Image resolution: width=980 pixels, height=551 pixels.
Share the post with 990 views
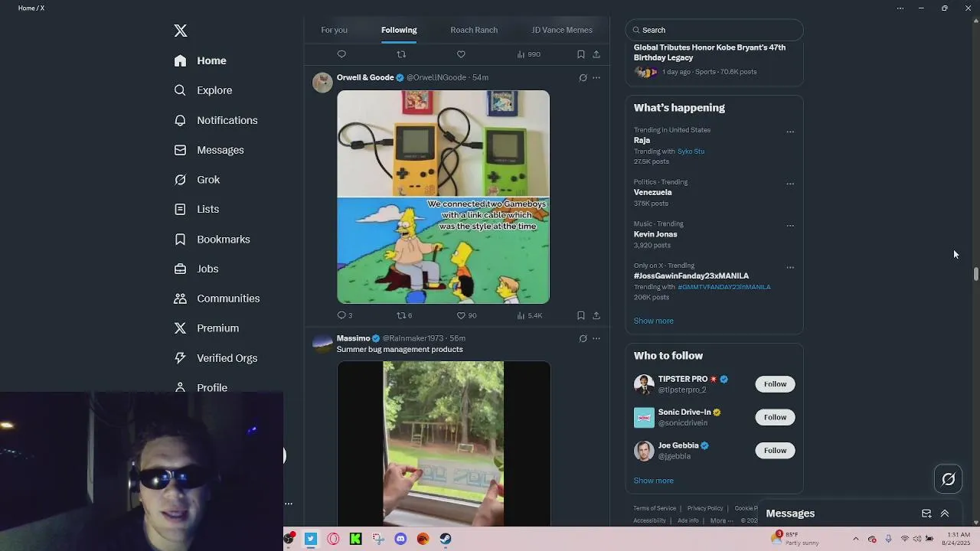(x=596, y=54)
